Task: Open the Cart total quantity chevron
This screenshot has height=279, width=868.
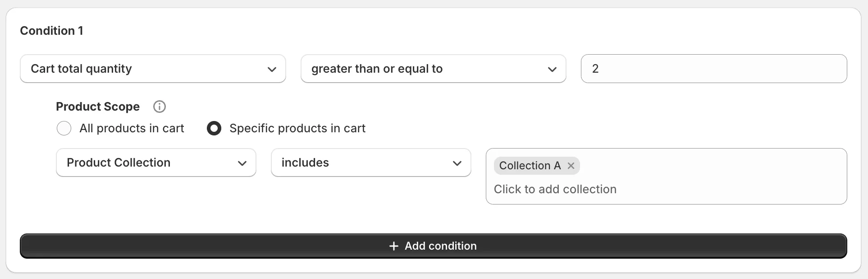Action: 272,70
